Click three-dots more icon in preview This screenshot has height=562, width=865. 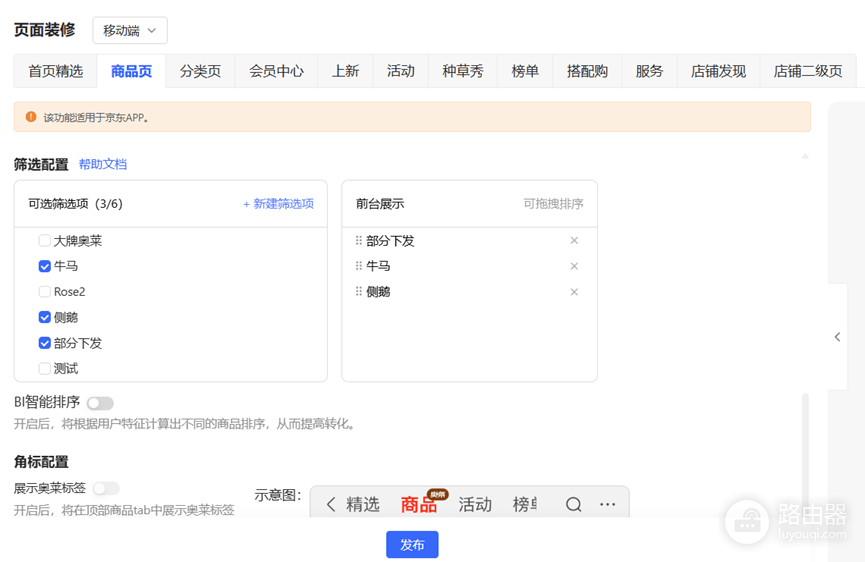click(607, 504)
